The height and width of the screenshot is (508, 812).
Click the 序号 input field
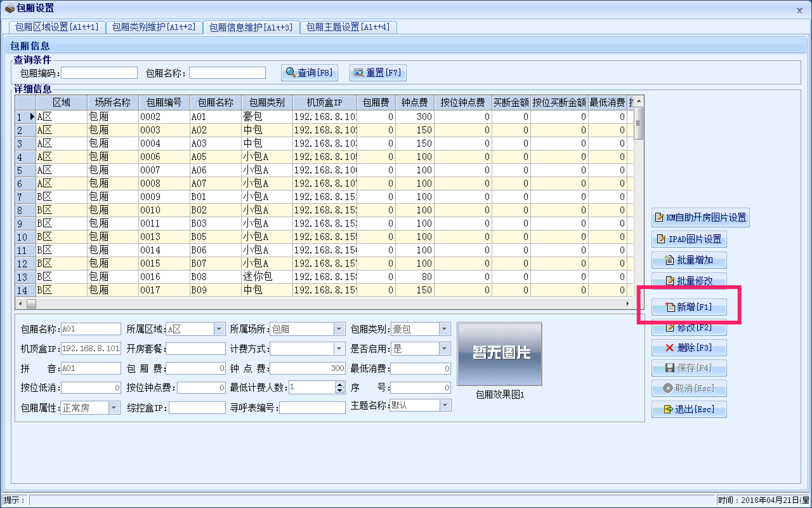click(420, 388)
